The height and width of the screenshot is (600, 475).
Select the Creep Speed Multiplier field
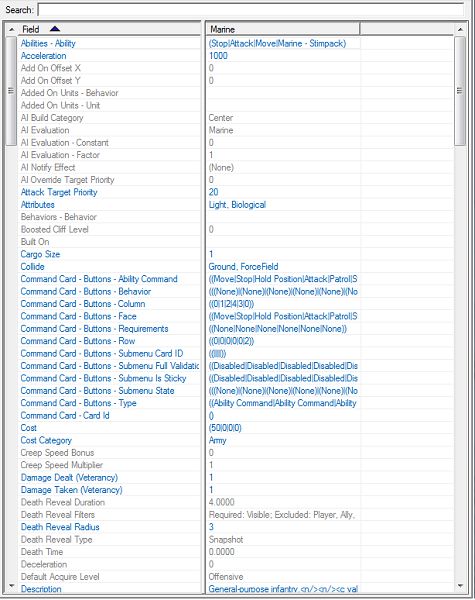[109, 465]
